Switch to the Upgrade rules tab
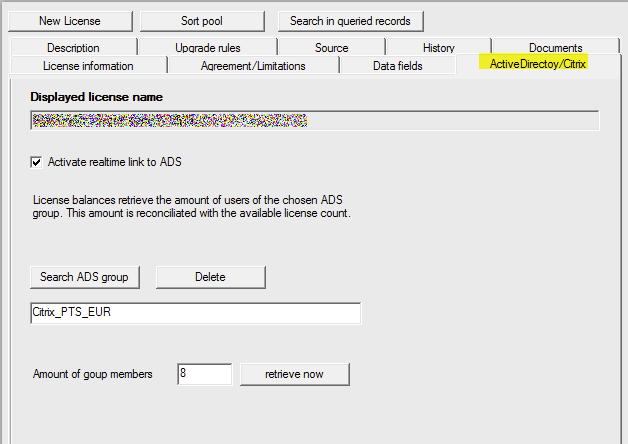The height and width of the screenshot is (444, 628). (207, 48)
